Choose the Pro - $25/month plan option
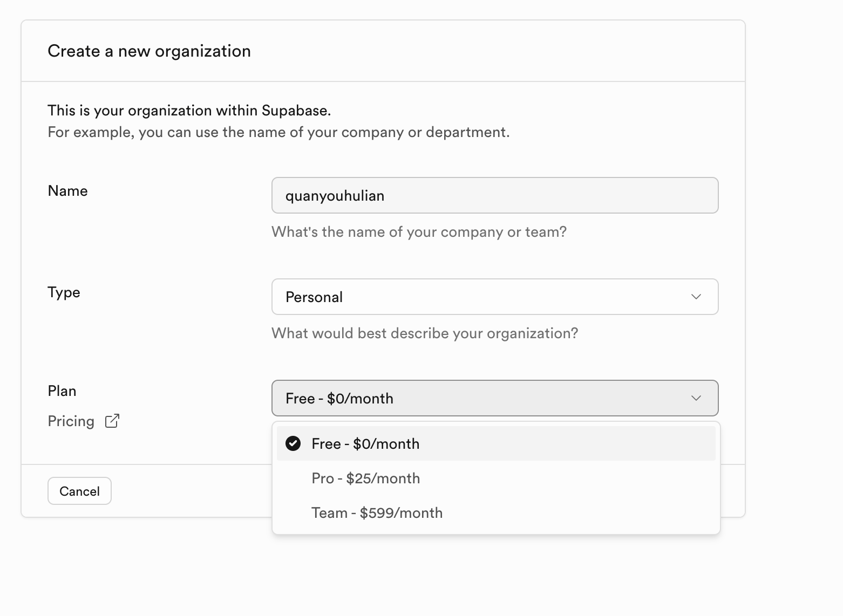 click(365, 478)
